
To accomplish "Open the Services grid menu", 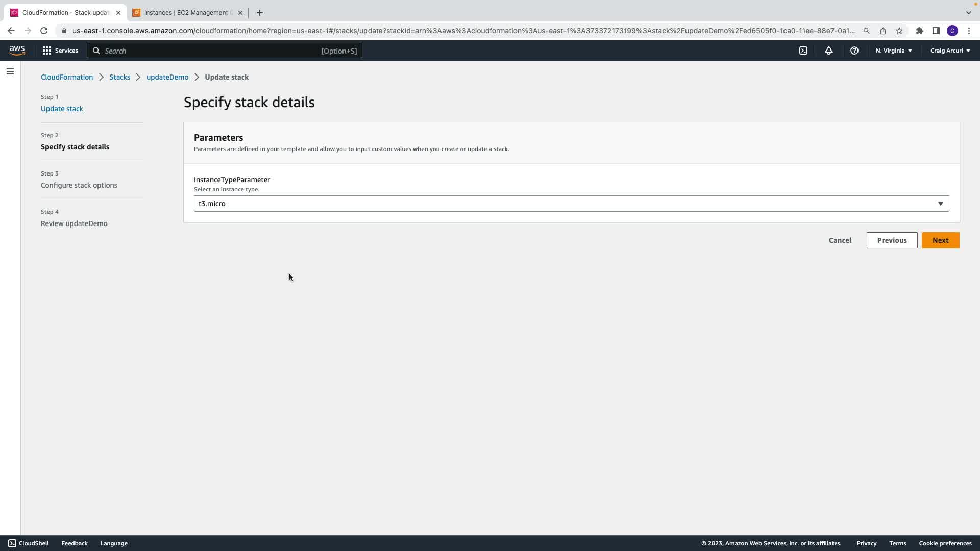I will coord(60,51).
